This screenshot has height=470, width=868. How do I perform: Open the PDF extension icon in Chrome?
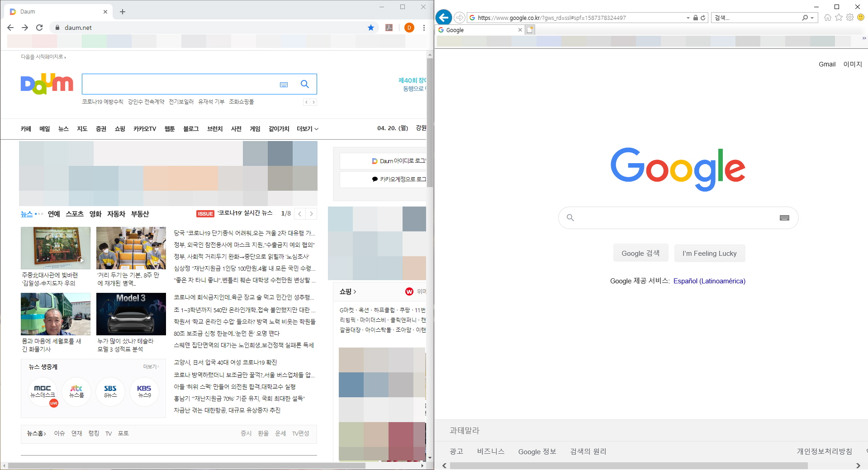click(x=389, y=28)
